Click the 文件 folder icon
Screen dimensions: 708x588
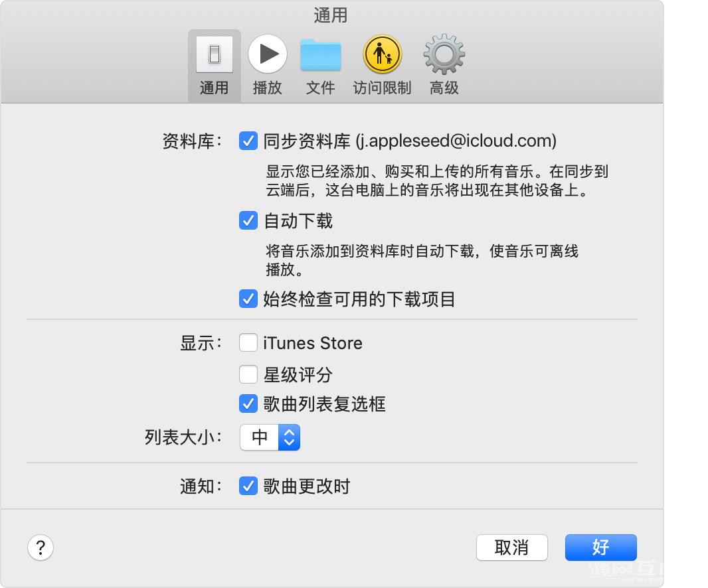(321, 63)
